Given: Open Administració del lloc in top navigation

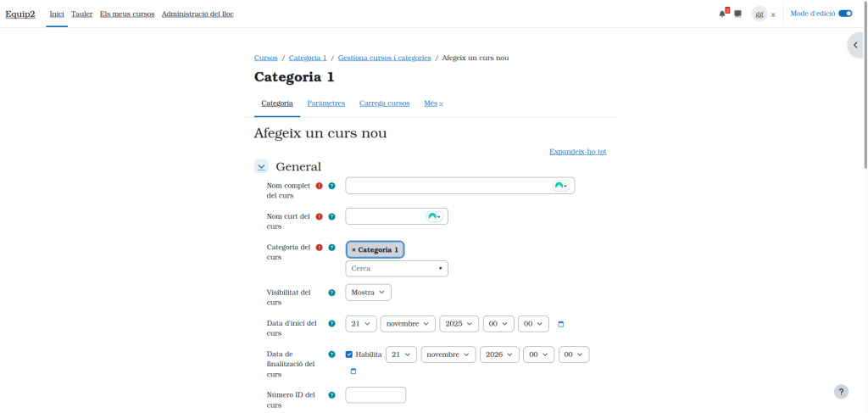Looking at the screenshot, I should [198, 14].
